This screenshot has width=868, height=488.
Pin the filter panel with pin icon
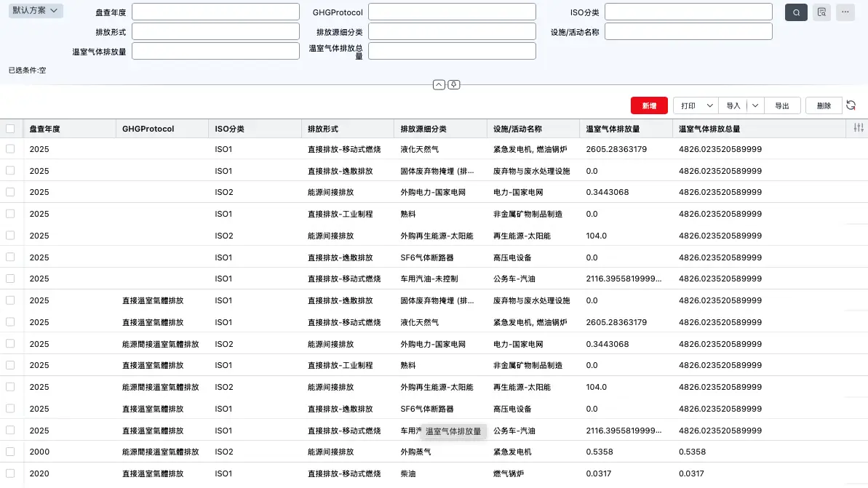click(453, 84)
